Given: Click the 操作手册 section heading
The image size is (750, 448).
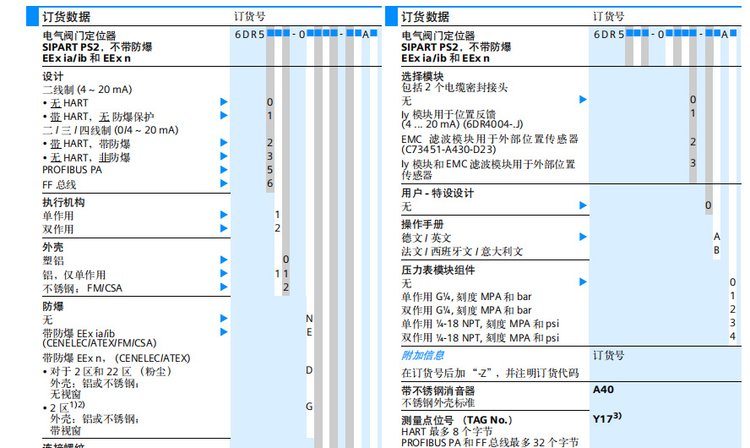Looking at the screenshot, I should pos(422,223).
